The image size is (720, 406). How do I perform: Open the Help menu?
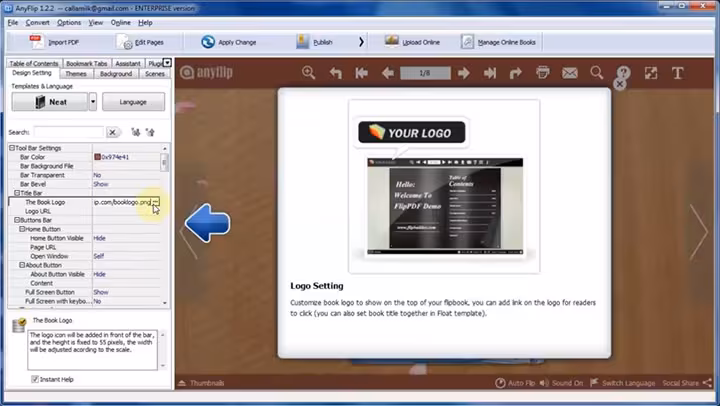145,23
